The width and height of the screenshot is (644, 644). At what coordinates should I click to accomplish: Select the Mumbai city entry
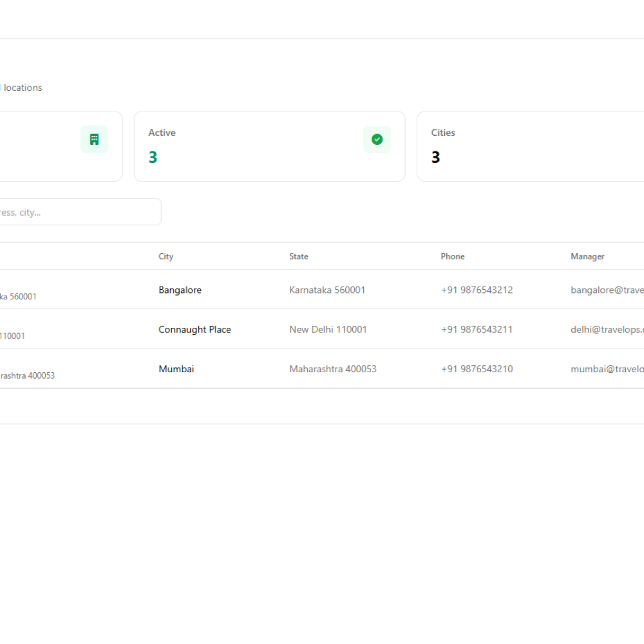click(x=176, y=369)
